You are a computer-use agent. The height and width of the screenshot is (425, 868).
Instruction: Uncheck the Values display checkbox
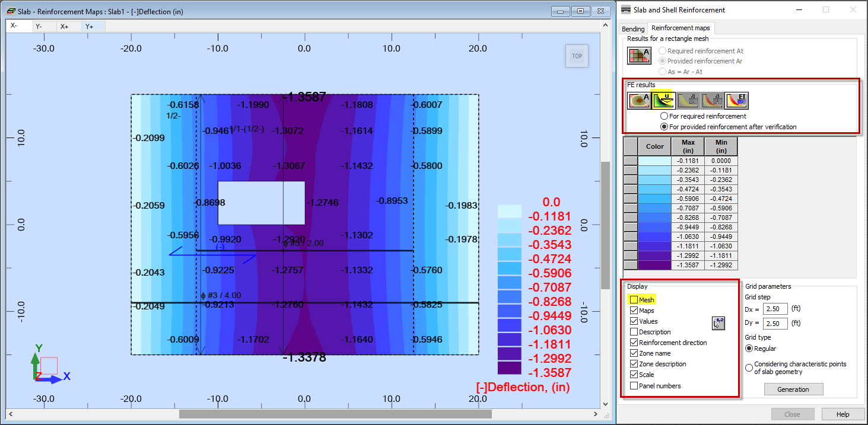tap(634, 321)
